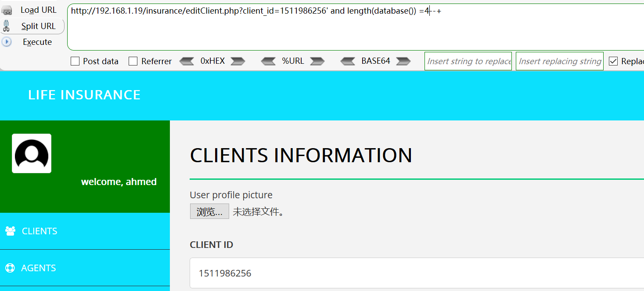
Task: Click the Split URL scissors icon
Action: (6, 26)
